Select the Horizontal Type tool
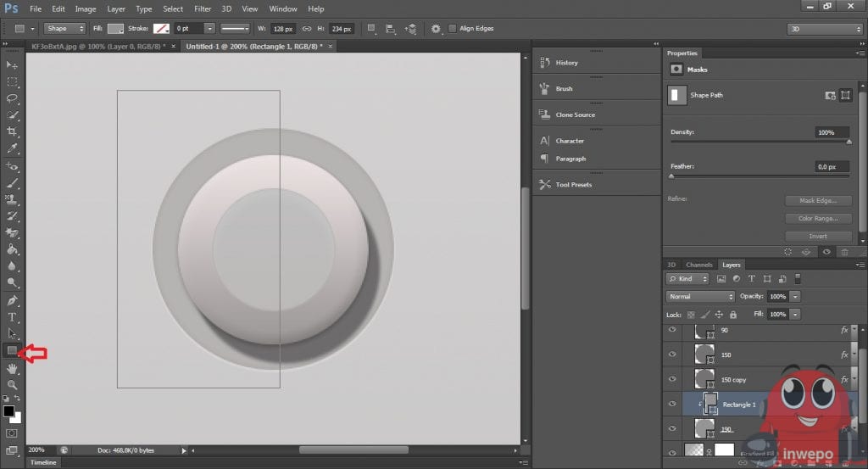This screenshot has width=868, height=469. tap(12, 317)
